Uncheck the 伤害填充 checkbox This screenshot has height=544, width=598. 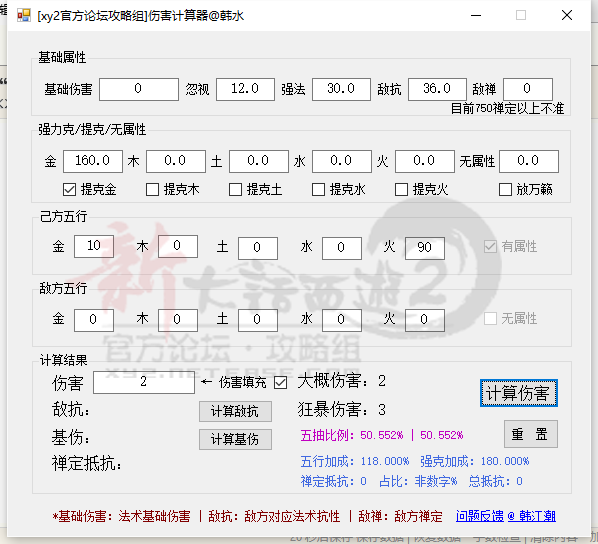(x=281, y=383)
